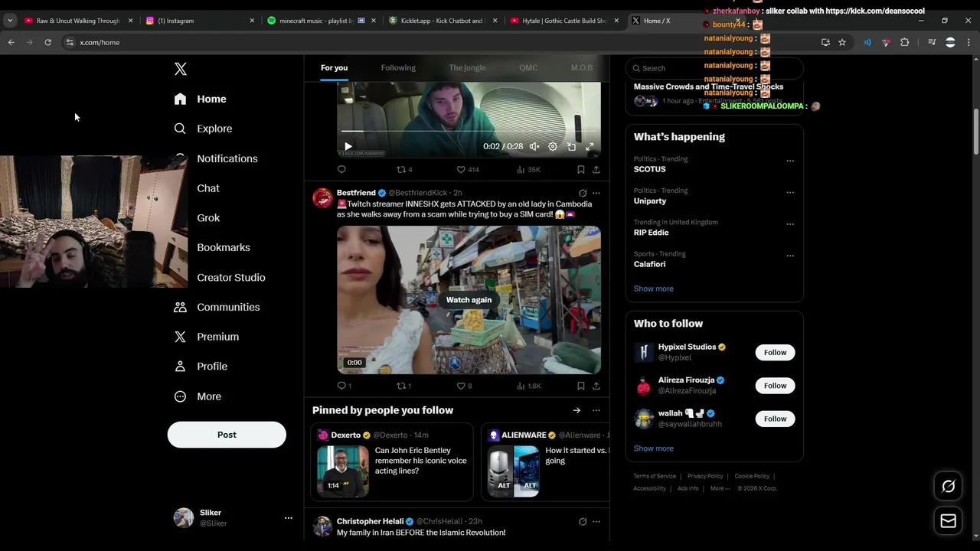Bookmark the Bestfriend post

point(580,386)
